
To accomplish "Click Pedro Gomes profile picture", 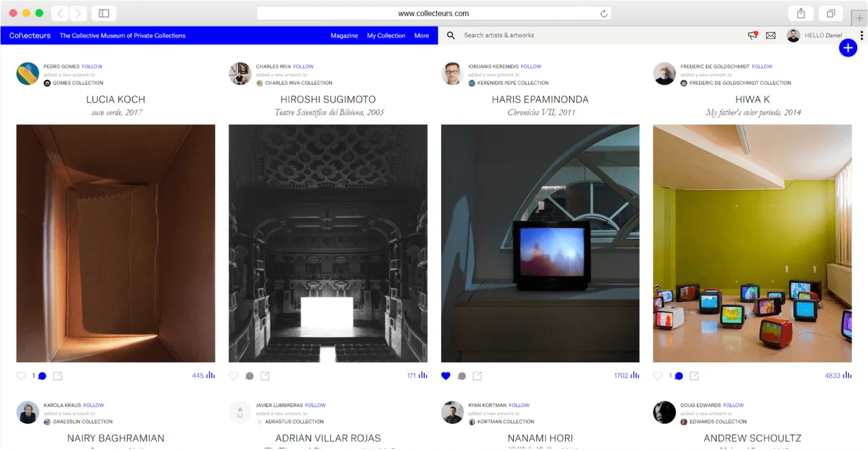I will coord(28,73).
